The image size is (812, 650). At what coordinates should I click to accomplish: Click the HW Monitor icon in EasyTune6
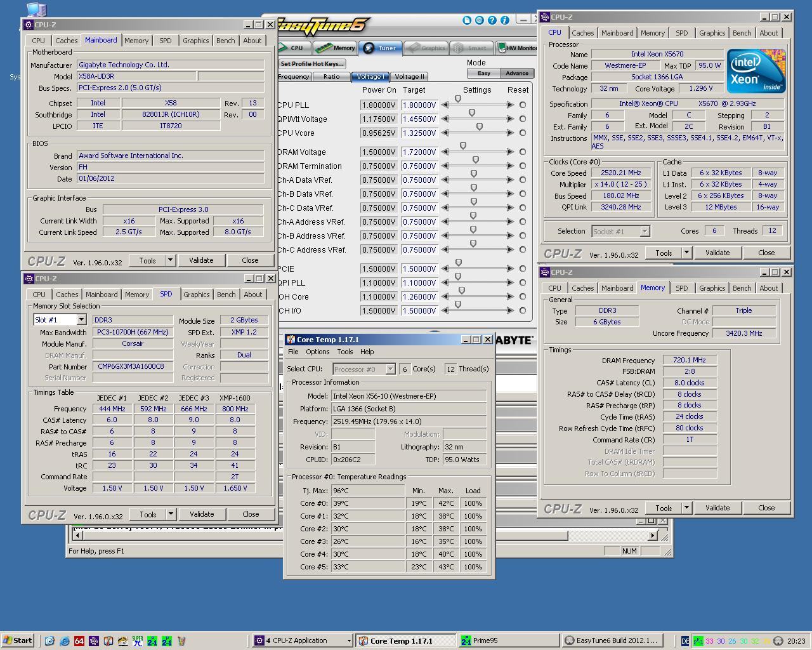coord(502,48)
